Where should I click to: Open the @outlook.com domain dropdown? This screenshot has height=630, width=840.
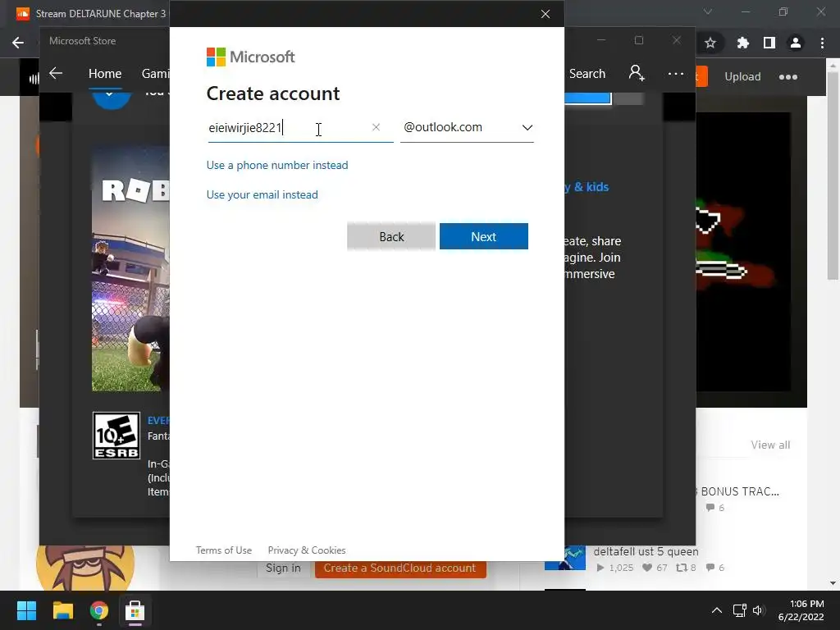(x=467, y=127)
